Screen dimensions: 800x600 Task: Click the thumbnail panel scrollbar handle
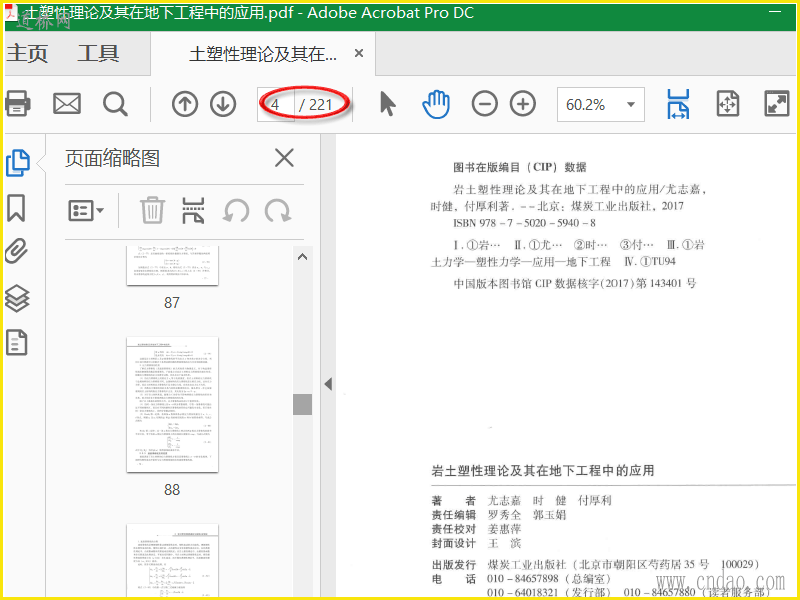(x=303, y=404)
